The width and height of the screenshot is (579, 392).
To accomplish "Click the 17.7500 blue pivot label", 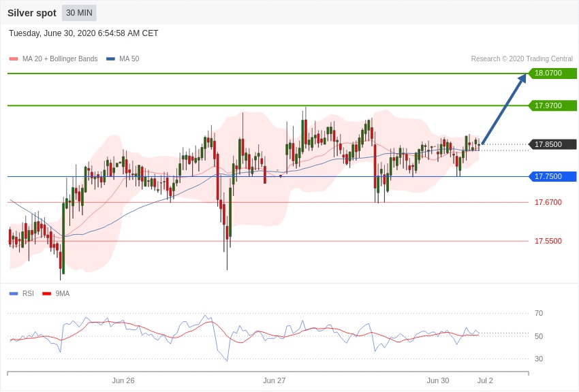I will (552, 176).
